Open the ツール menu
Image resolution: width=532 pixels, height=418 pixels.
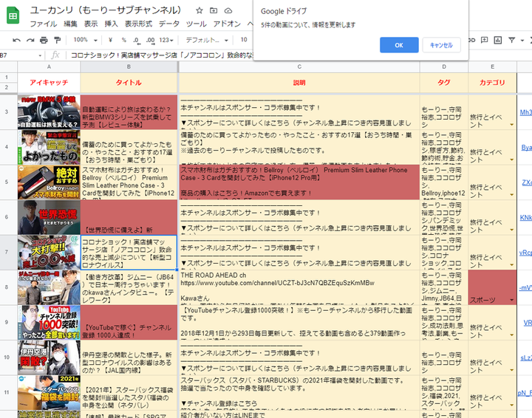(196, 24)
